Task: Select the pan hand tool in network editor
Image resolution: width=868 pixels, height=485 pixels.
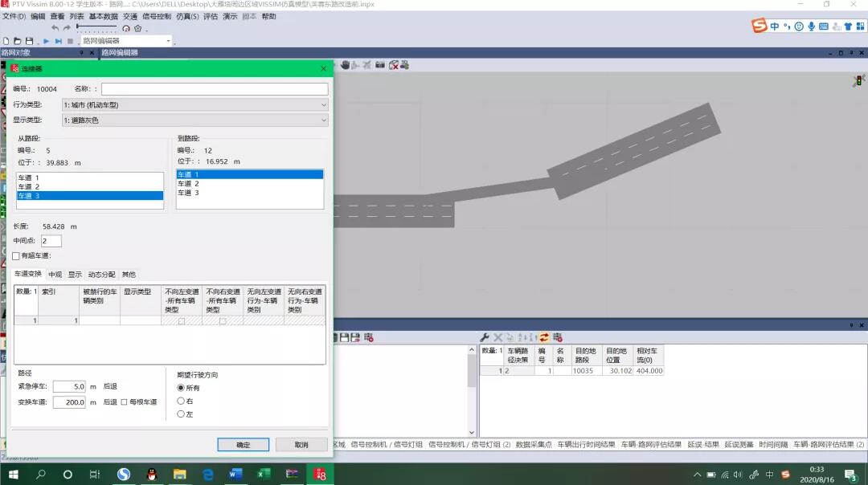Action: coord(346,65)
